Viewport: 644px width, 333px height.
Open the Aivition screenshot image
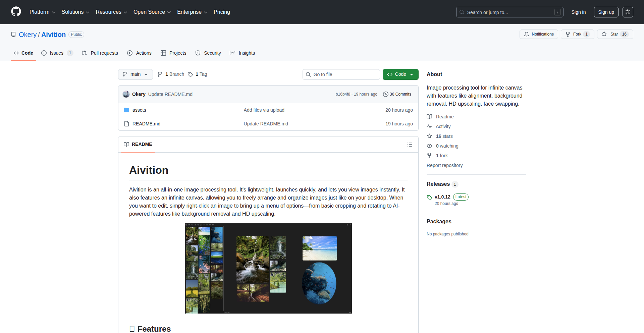(268, 268)
